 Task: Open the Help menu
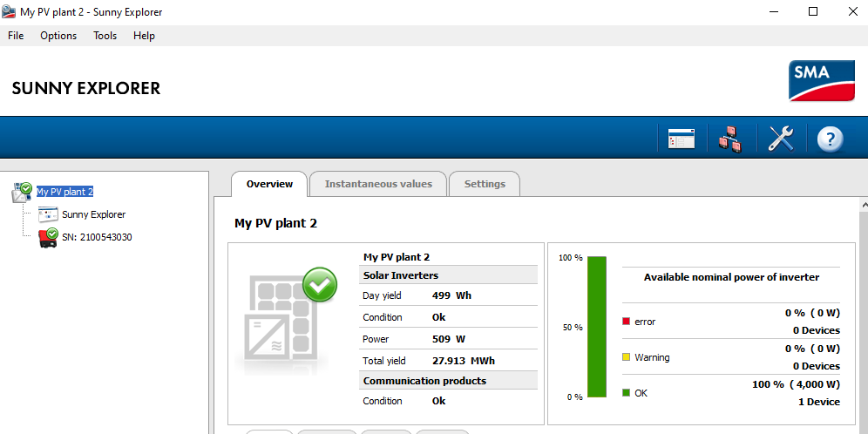[x=144, y=36]
